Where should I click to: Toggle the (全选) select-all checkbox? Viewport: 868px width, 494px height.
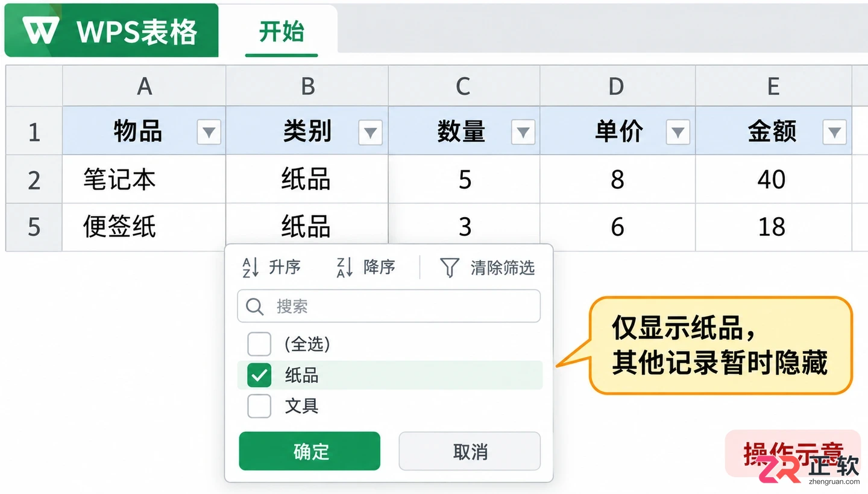click(x=259, y=344)
